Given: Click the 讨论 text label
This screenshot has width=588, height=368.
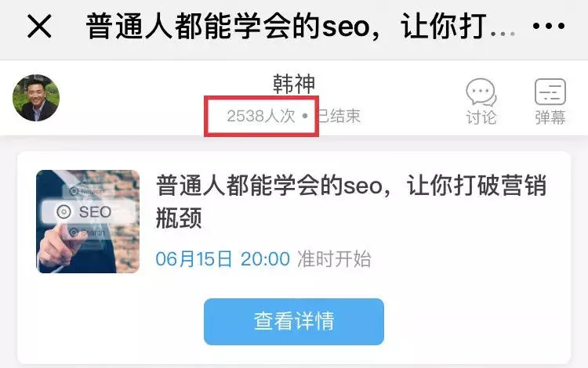Looking at the screenshot, I should click(x=481, y=117).
